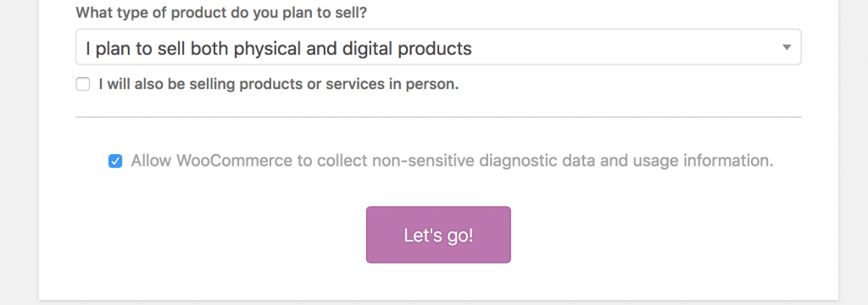Open the product type dropdown

tap(438, 47)
